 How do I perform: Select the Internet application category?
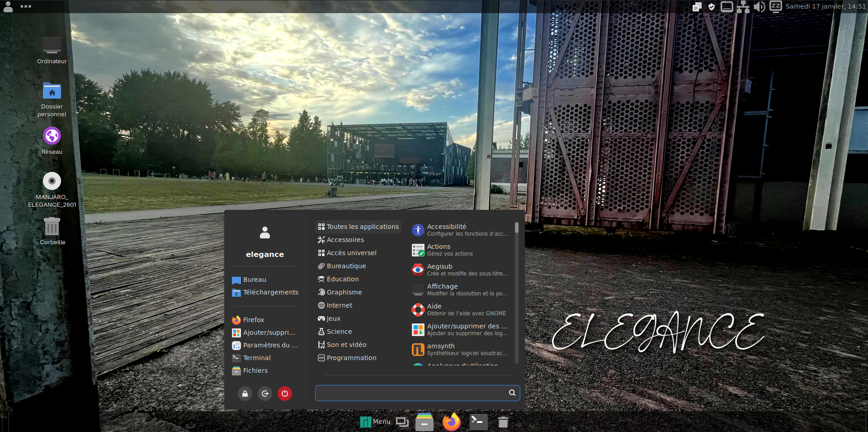point(339,305)
